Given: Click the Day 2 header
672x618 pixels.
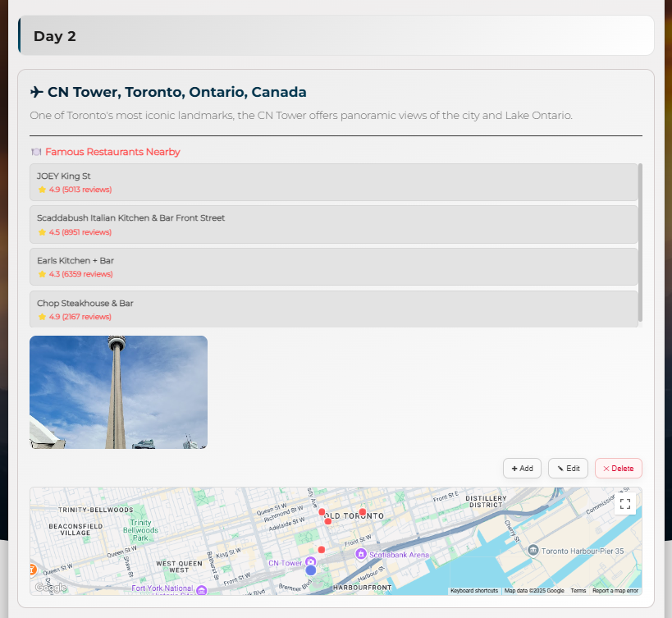Looking at the screenshot, I should tap(336, 35).
